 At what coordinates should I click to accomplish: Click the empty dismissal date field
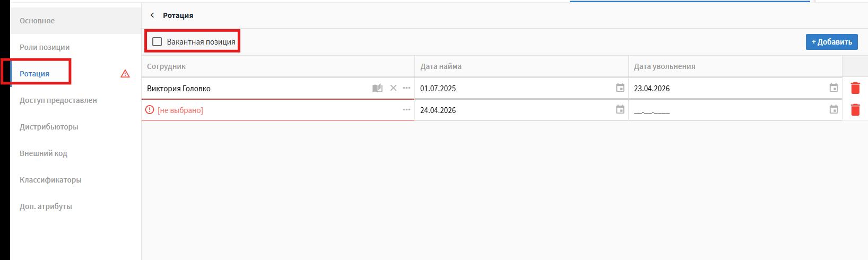[727, 110]
